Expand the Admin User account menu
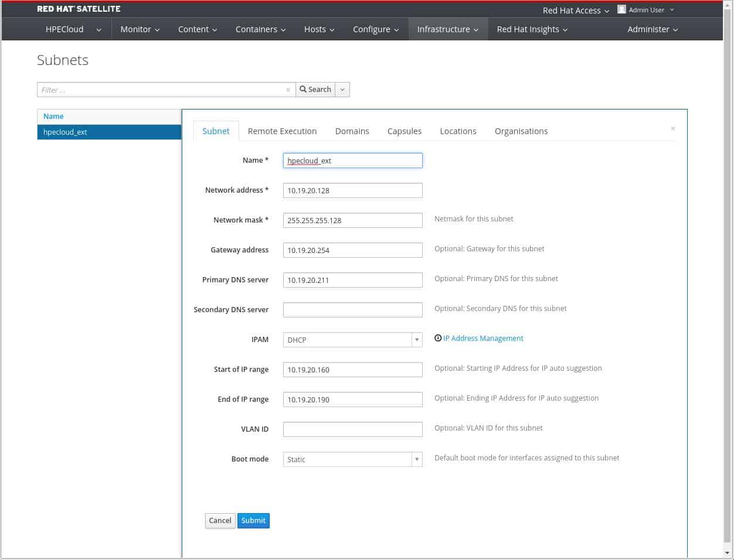Screen dimensions: 734x560 pos(651,9)
